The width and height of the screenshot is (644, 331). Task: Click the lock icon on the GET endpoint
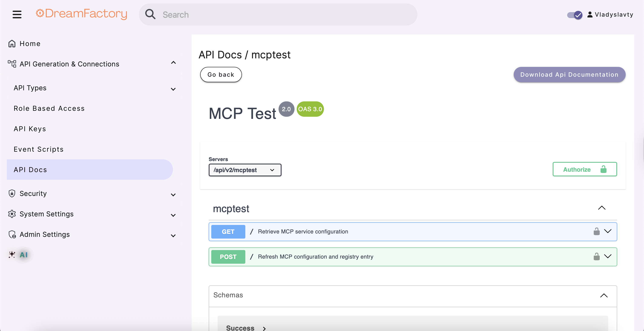pyautogui.click(x=597, y=232)
